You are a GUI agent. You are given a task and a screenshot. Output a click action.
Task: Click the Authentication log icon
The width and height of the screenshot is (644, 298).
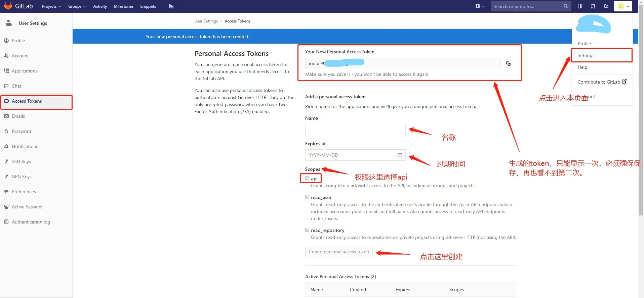[6, 222]
